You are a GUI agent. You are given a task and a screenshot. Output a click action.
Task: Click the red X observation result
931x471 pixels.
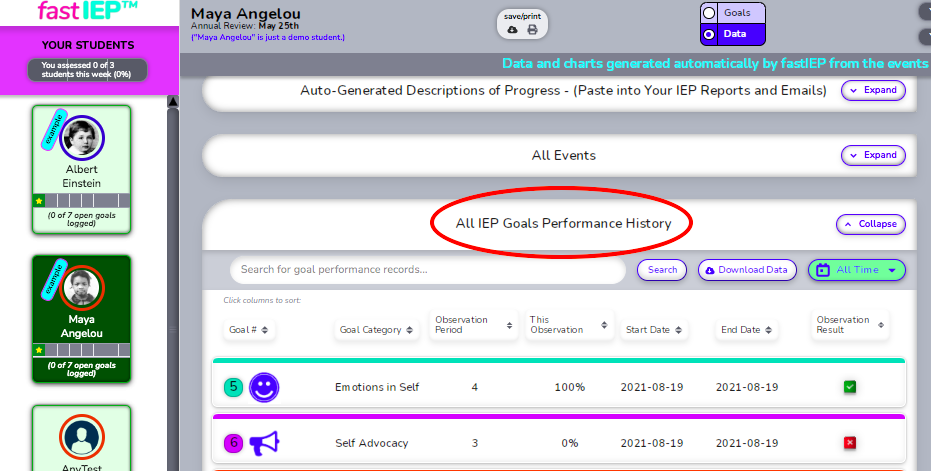[850, 442]
